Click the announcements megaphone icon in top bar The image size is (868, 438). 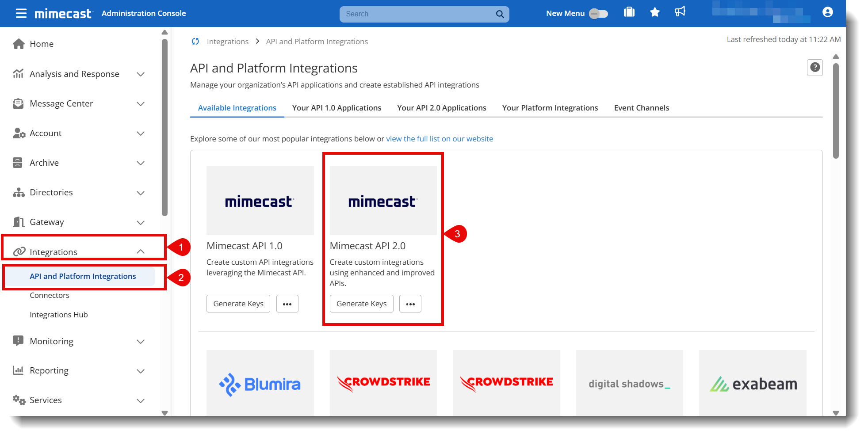pos(680,12)
